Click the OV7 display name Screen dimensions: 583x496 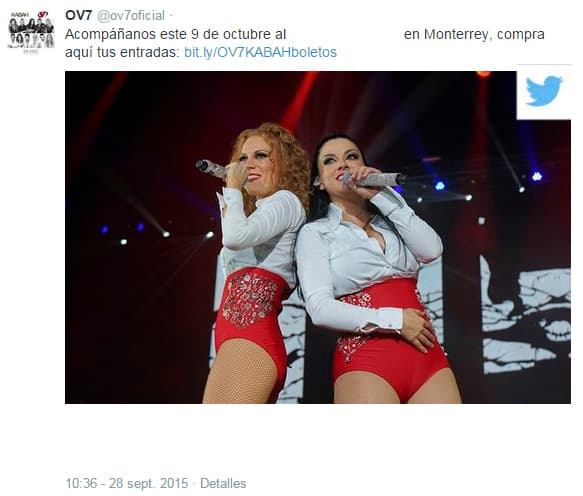(78, 15)
